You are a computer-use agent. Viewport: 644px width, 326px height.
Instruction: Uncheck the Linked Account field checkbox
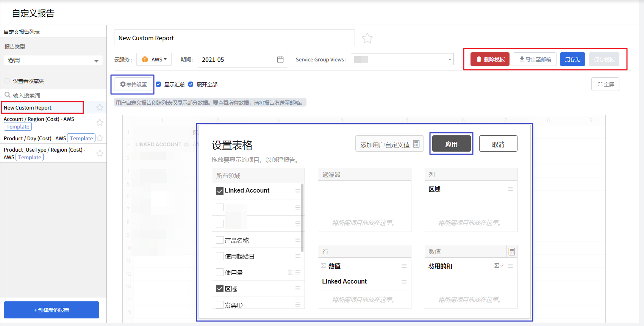[220, 191]
